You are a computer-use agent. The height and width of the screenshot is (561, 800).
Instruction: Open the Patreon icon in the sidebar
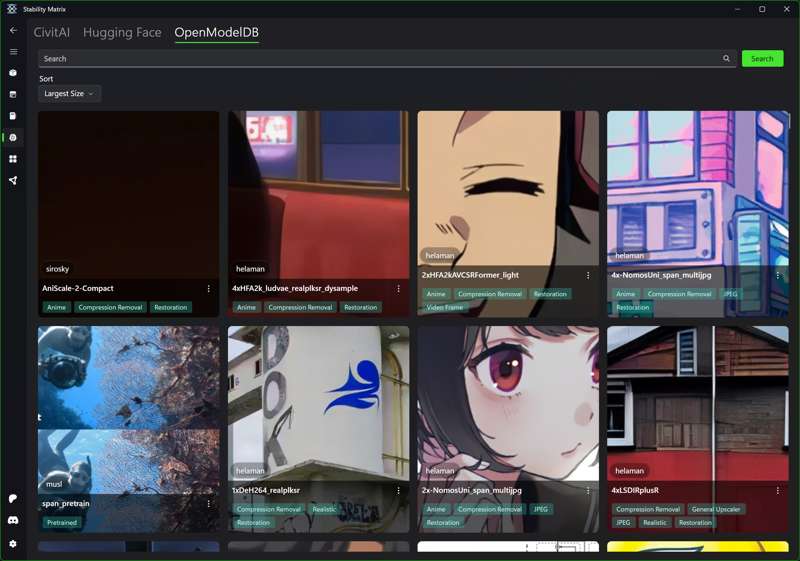point(13,498)
